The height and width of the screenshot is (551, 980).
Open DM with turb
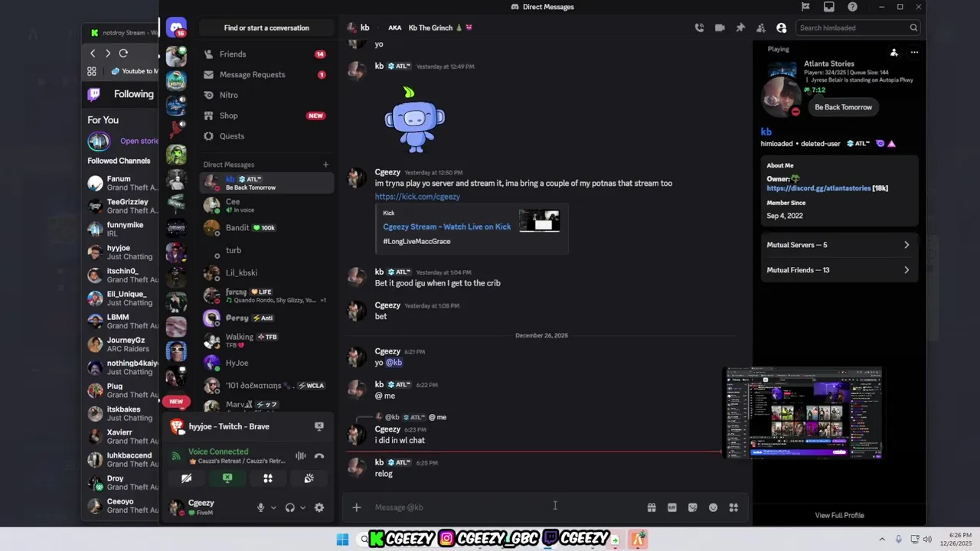[266, 250]
